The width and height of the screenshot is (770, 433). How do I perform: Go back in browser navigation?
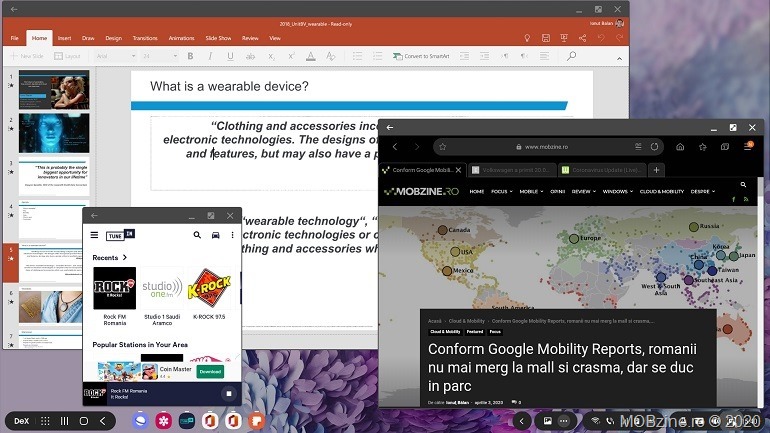395,147
